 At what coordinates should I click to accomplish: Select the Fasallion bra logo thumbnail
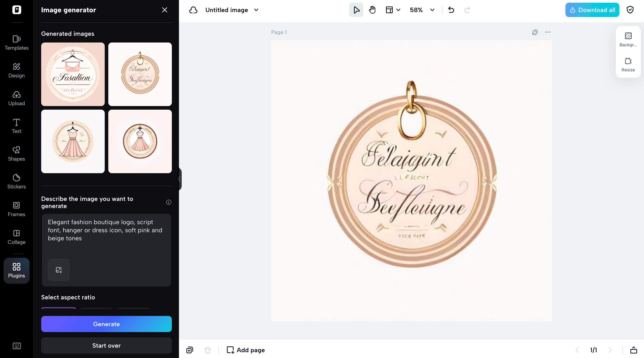pyautogui.click(x=73, y=74)
